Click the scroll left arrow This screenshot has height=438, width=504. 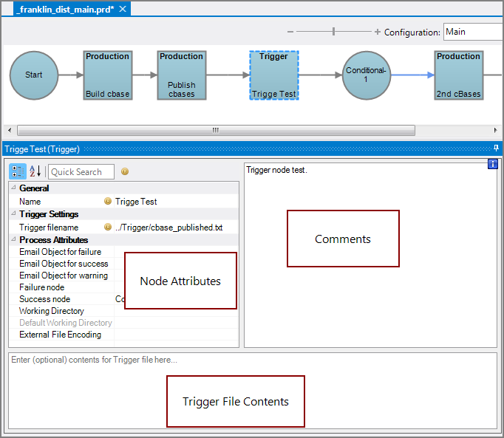[x=10, y=130]
